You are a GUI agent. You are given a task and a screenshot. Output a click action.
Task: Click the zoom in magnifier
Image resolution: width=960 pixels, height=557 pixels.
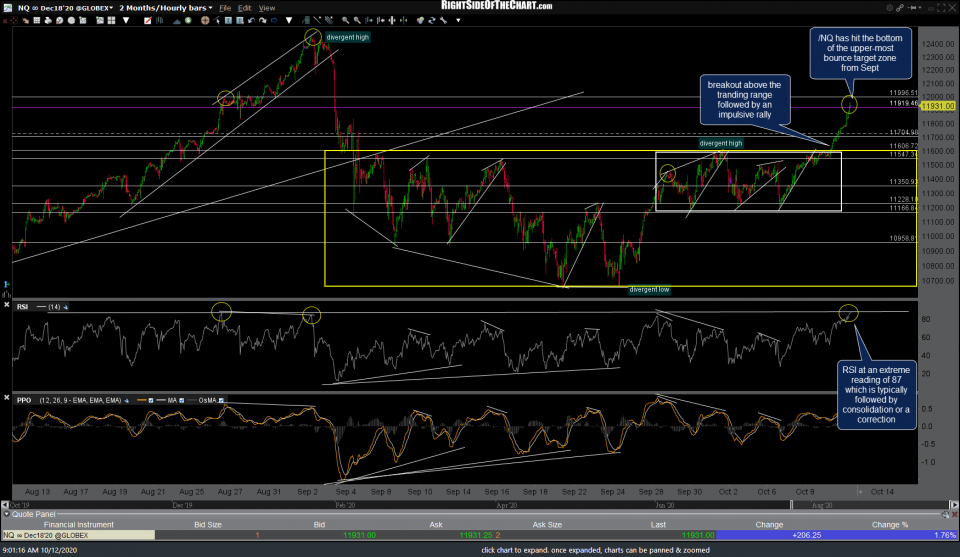pos(346,20)
